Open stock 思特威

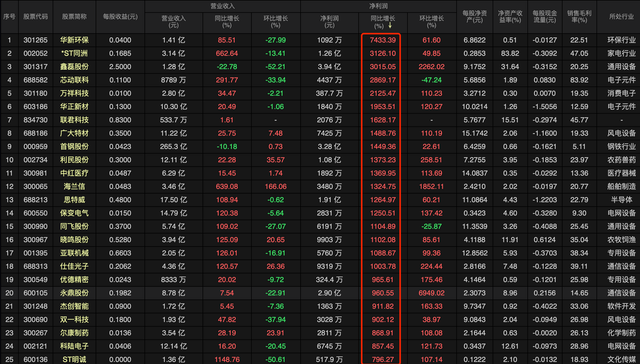pyautogui.click(x=74, y=200)
